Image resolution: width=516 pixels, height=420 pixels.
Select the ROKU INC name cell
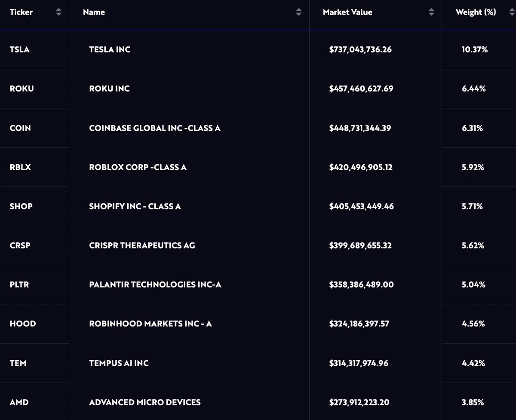click(109, 89)
